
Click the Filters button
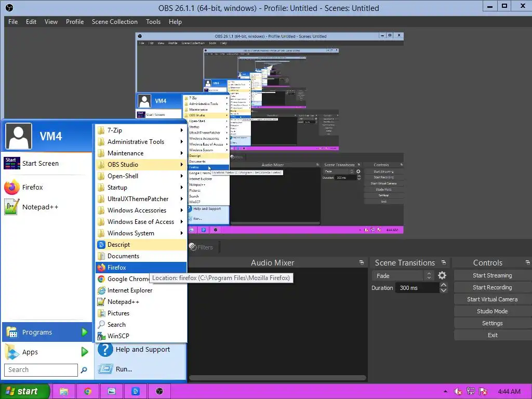[x=201, y=247]
